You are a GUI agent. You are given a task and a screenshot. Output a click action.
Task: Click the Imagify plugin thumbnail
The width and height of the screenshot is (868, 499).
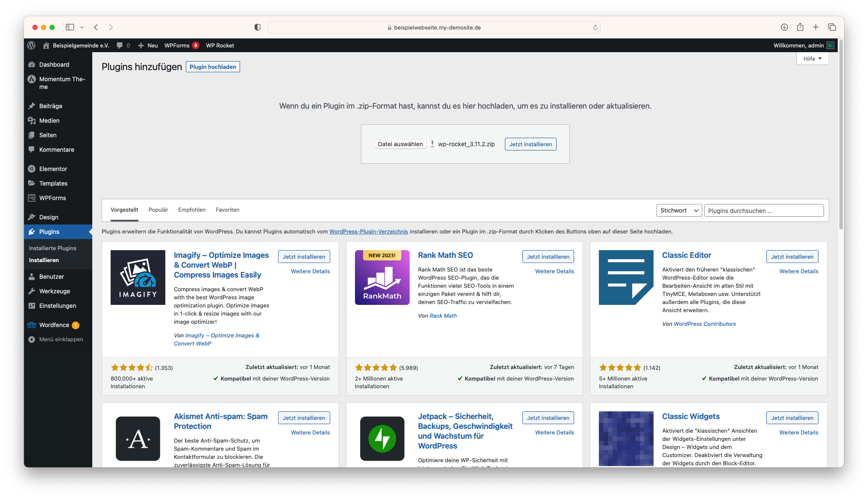point(138,278)
